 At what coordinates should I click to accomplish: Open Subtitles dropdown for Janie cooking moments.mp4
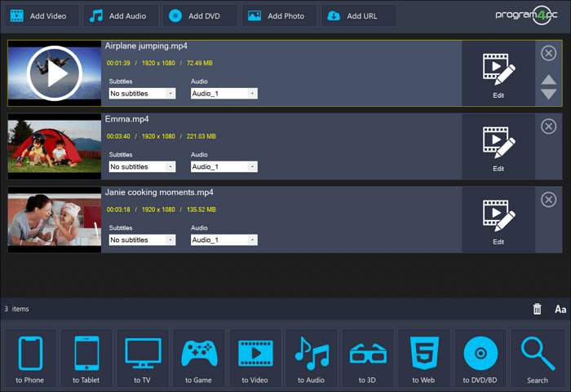(143, 240)
